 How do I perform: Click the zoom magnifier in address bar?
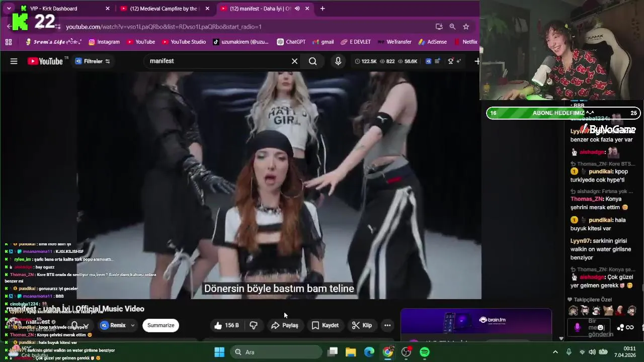coord(452,27)
